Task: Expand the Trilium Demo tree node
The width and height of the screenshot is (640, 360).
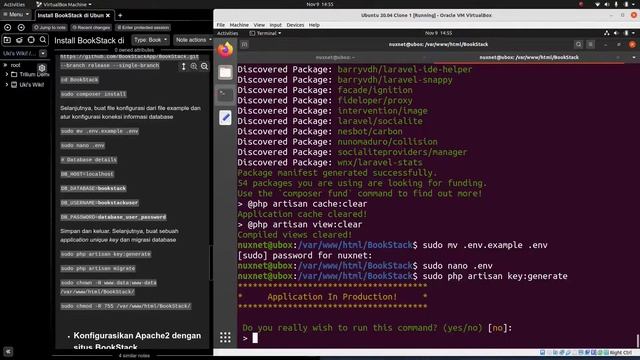Action: point(7,74)
